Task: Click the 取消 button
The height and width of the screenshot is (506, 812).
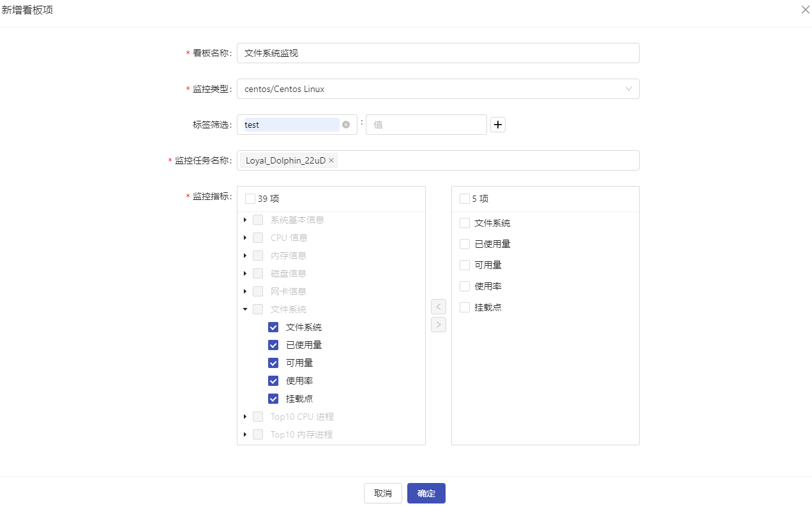Action: point(382,493)
